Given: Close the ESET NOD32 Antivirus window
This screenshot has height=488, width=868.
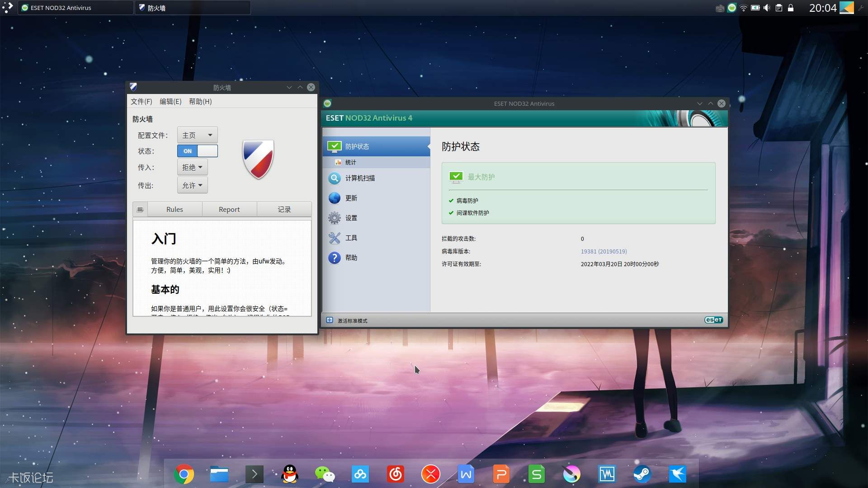Looking at the screenshot, I should pyautogui.click(x=722, y=103).
